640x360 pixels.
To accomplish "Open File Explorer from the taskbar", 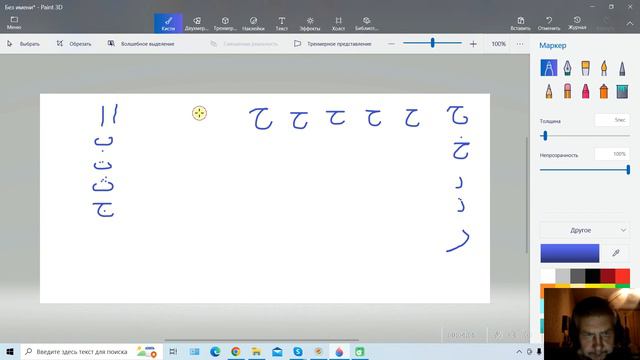I will [x=256, y=351].
